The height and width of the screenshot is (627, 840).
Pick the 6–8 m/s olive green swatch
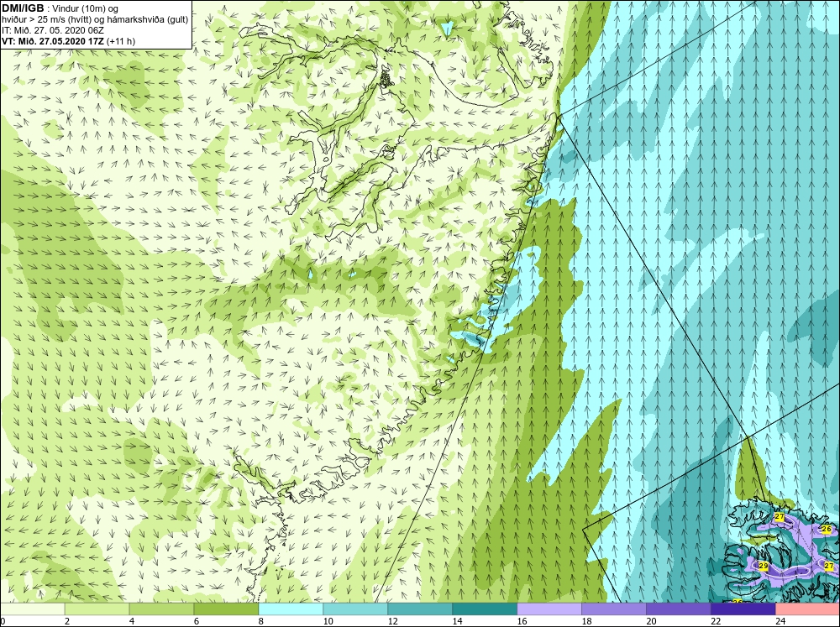click(226, 609)
